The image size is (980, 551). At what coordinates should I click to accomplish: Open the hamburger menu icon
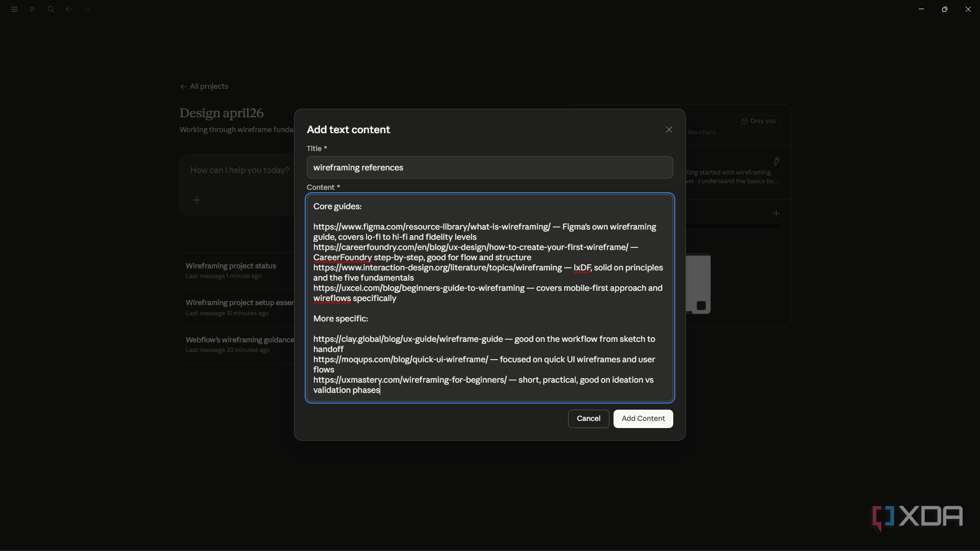click(x=14, y=9)
